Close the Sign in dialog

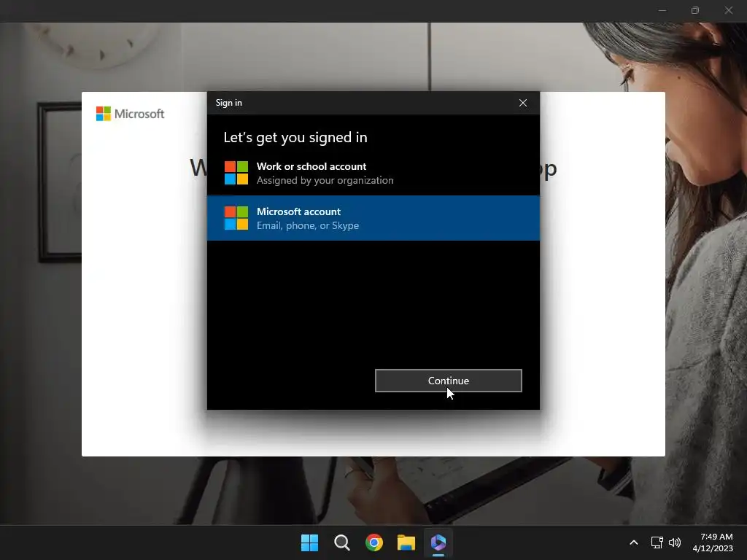(x=522, y=103)
